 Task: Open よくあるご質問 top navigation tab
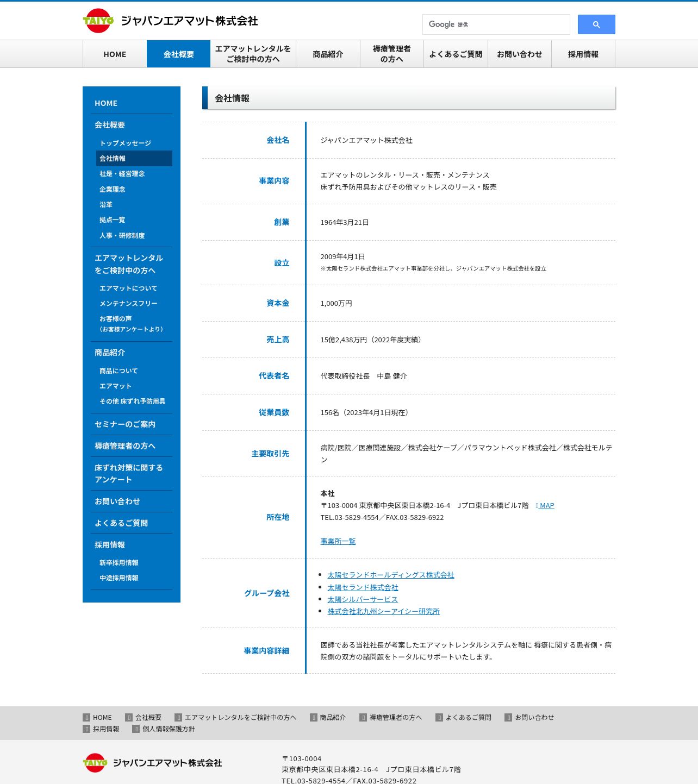coord(456,54)
